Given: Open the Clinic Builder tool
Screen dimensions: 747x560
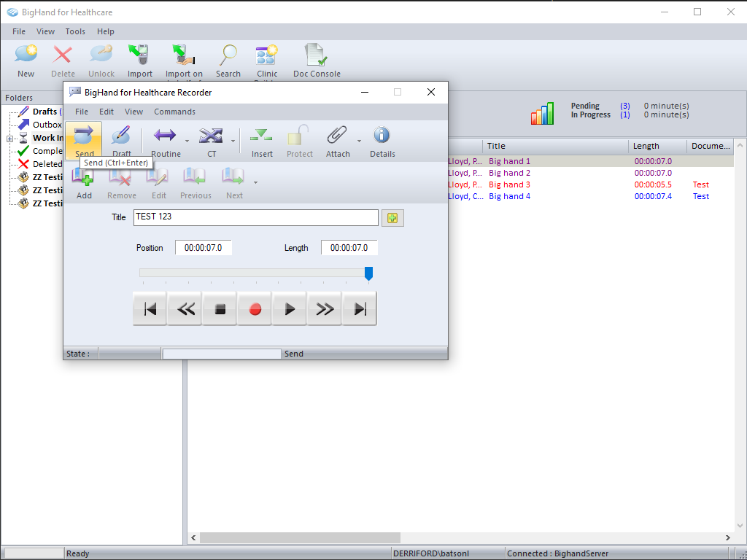Looking at the screenshot, I should 267,55.
